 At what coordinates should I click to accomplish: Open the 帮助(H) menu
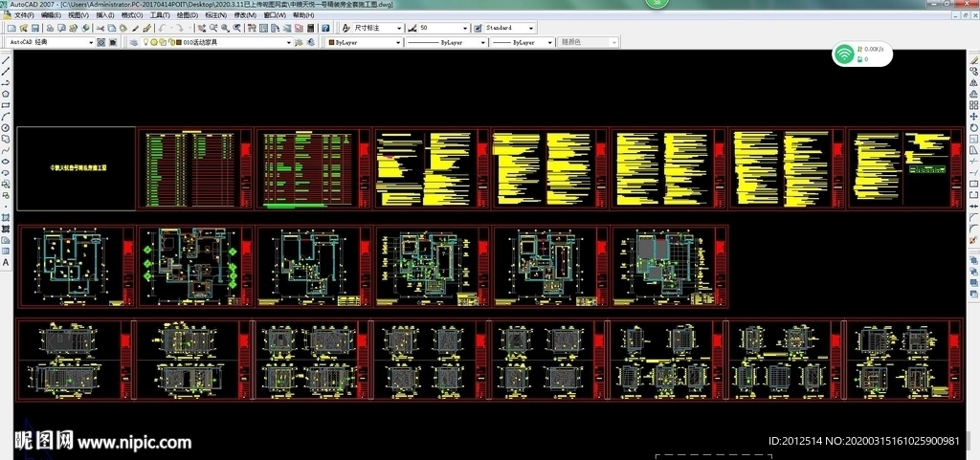302,15
